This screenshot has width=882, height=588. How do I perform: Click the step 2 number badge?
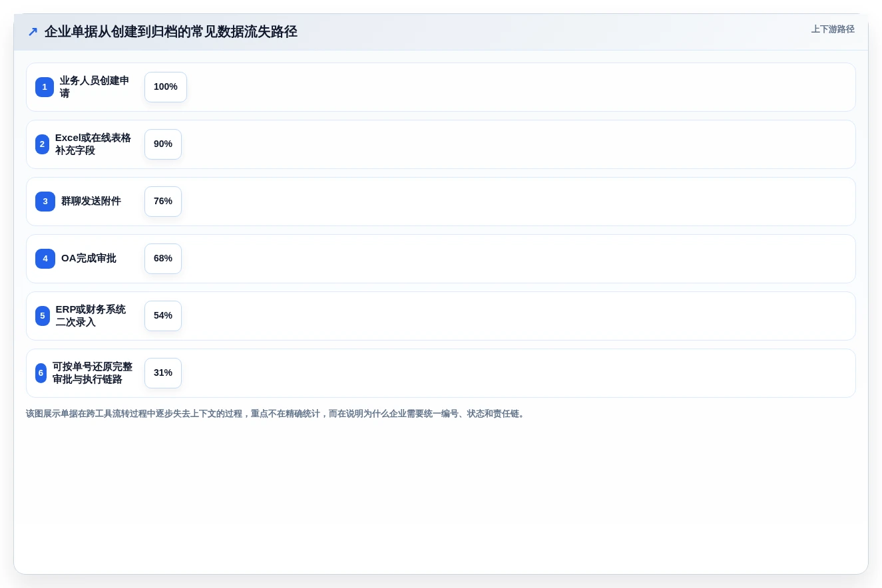(x=42, y=144)
